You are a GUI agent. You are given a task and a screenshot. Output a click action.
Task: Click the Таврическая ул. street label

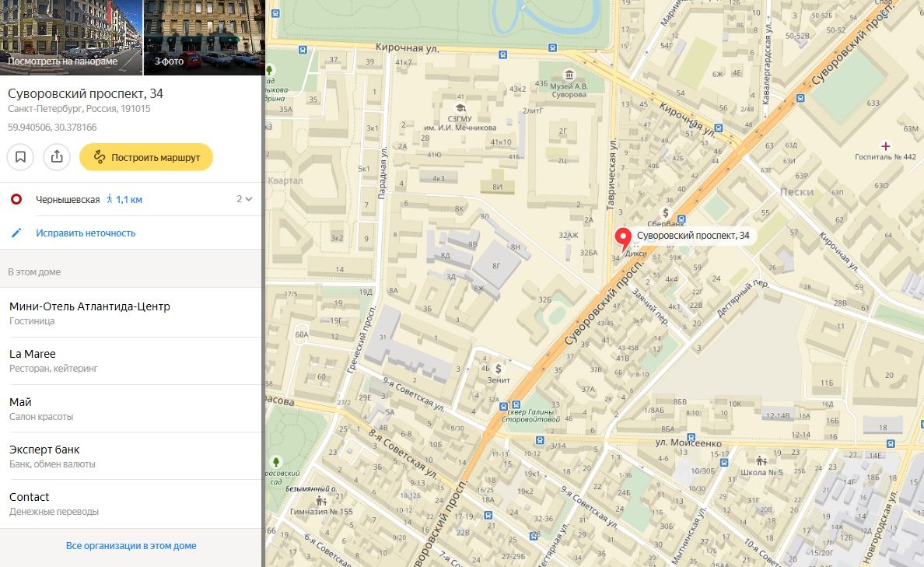[x=611, y=174]
